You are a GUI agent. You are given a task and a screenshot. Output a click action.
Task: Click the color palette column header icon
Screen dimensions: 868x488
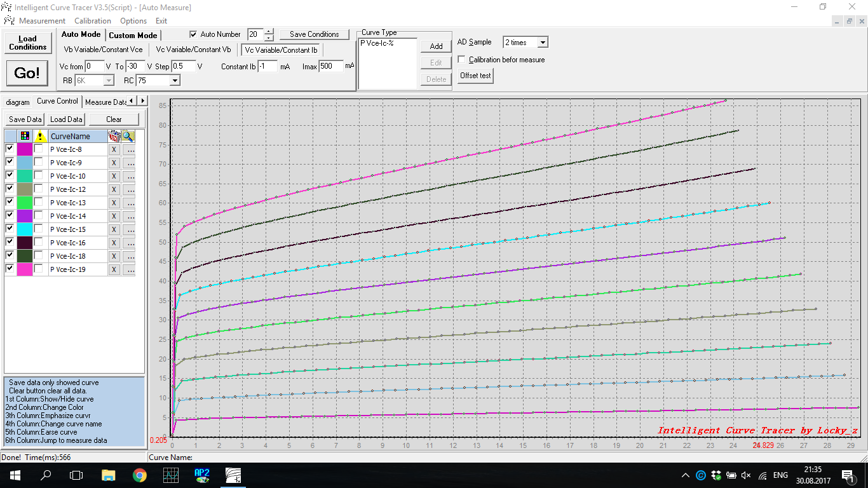coord(25,136)
